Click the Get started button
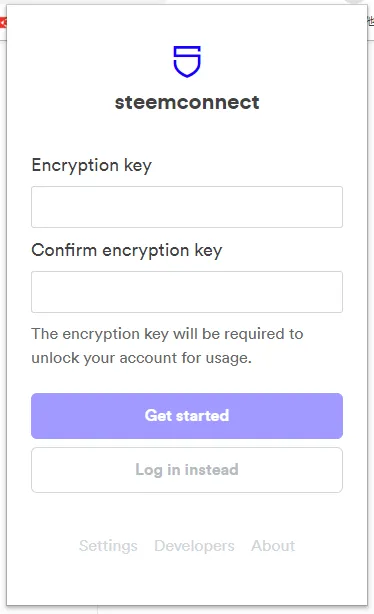Screen dimensions: 374x614 [x=187, y=416]
